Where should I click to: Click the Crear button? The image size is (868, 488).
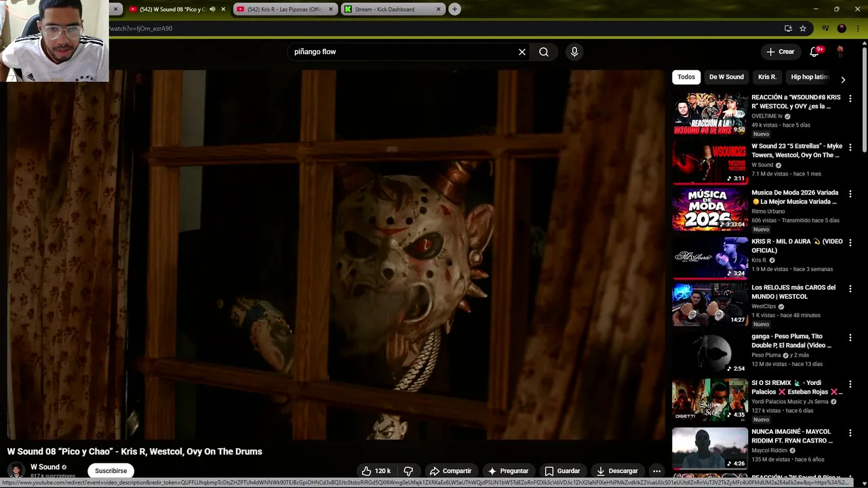(780, 52)
